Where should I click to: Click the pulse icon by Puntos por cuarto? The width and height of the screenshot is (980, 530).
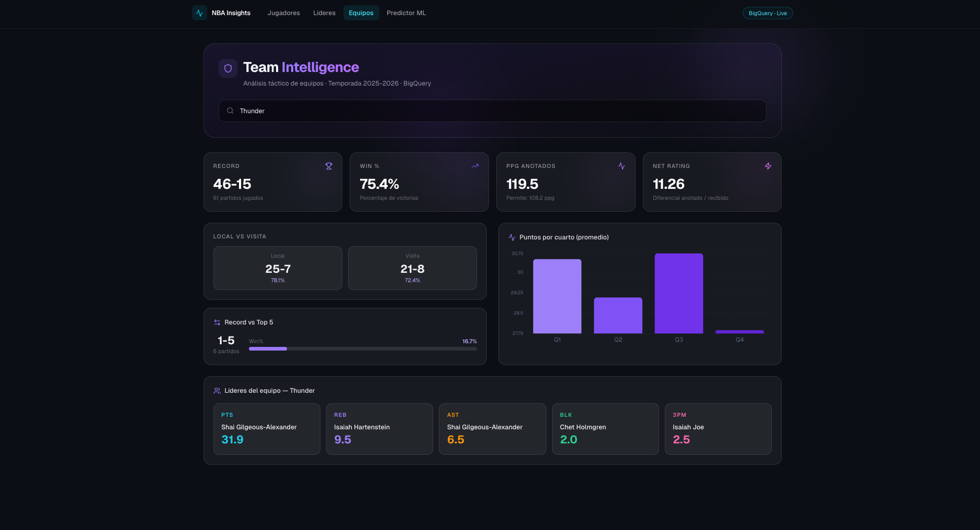coord(512,237)
